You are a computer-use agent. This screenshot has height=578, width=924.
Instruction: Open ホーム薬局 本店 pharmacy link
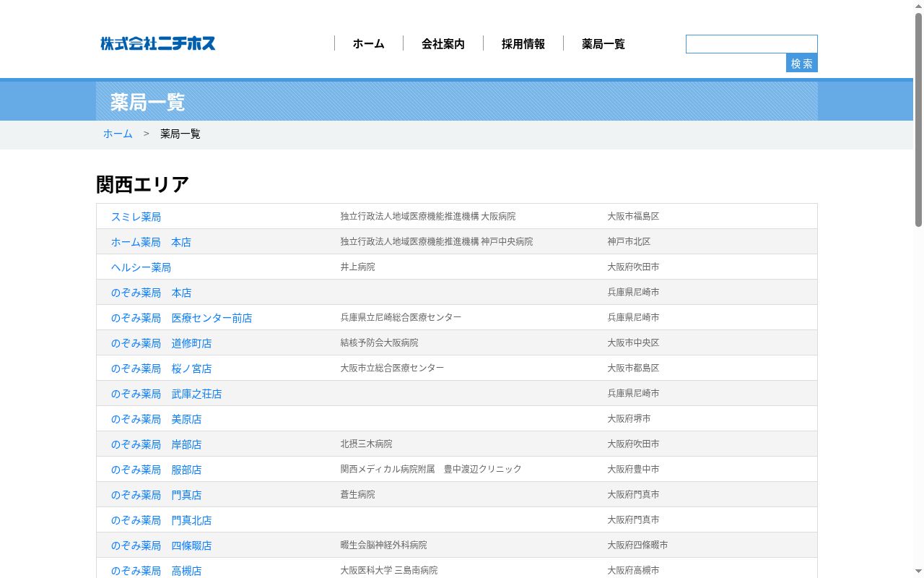click(x=151, y=242)
